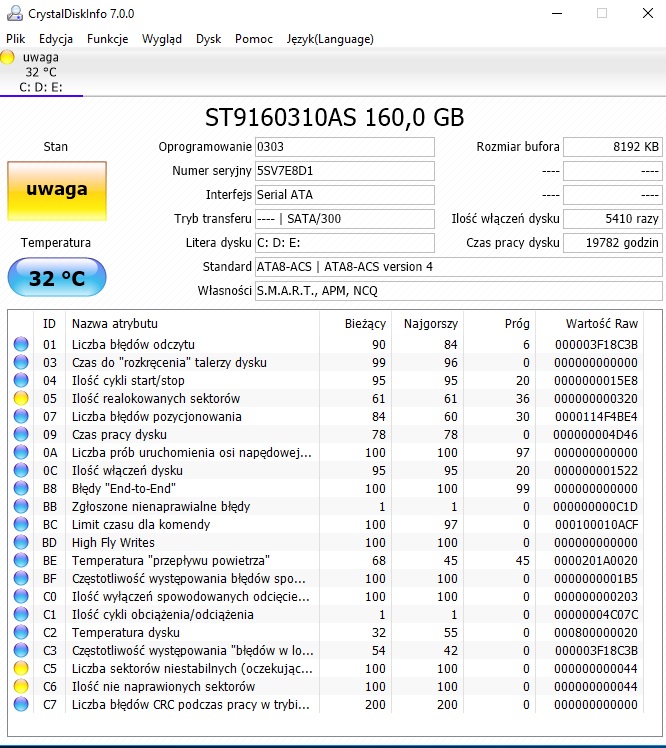Click the ID column header
The image size is (666, 748).
[x=50, y=323]
